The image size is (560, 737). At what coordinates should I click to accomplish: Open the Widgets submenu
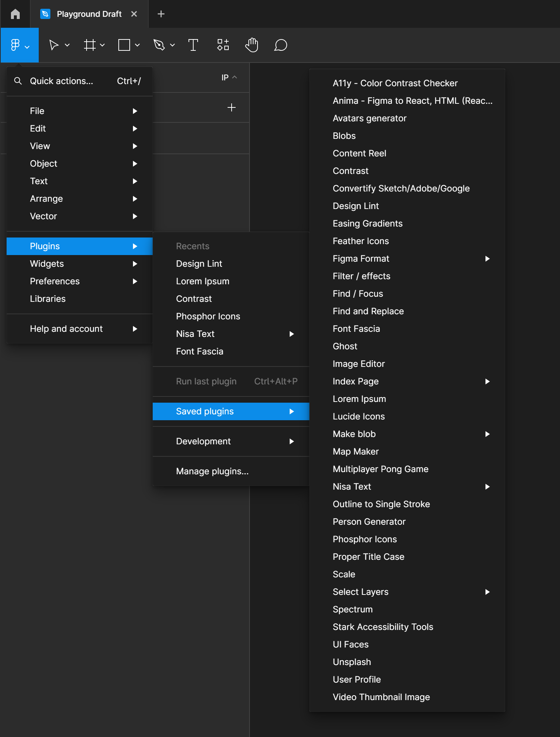(80, 263)
